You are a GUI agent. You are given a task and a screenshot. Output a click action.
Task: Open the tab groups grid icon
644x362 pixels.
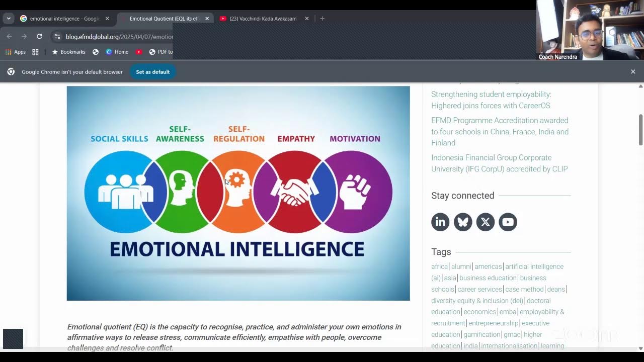tap(35, 52)
